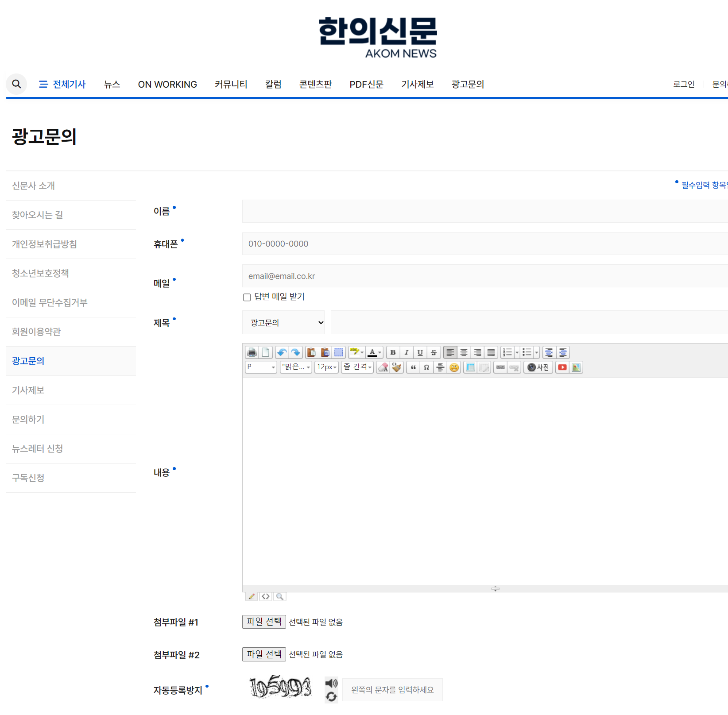The width and height of the screenshot is (728, 715).
Task: Toggle strikethrough formatting in editor
Action: point(434,352)
